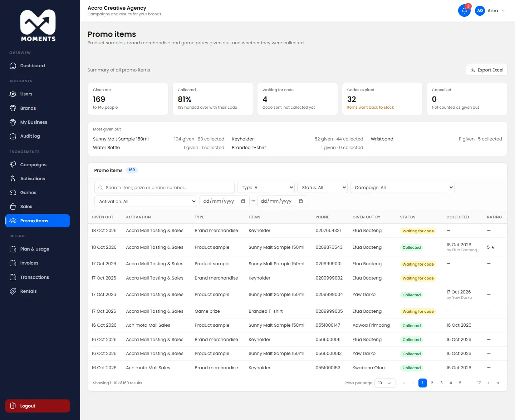515x420 pixels.
Task: Go to page 3 of results
Action: [x=441, y=383]
